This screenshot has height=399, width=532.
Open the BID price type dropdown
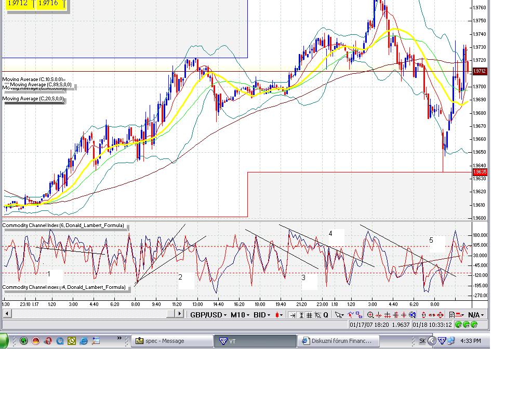tap(262, 315)
